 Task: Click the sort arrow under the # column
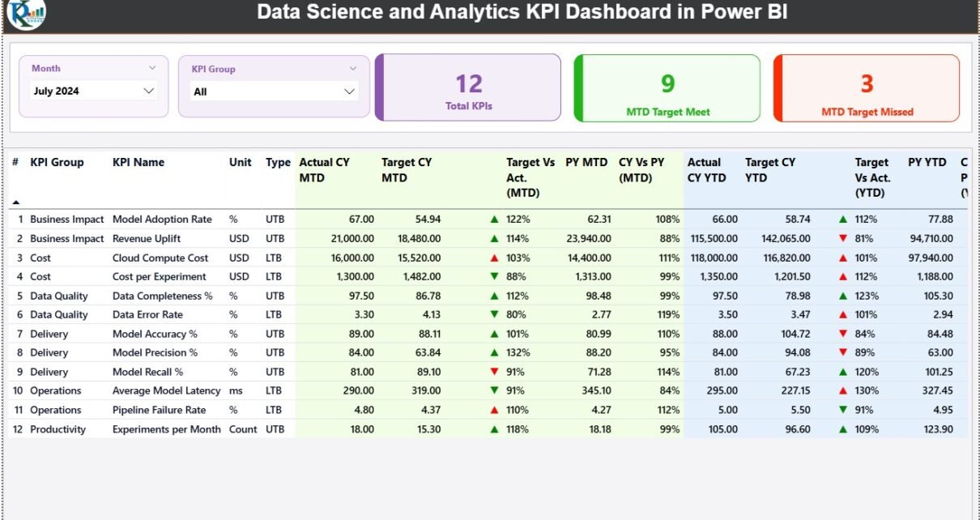point(15,202)
